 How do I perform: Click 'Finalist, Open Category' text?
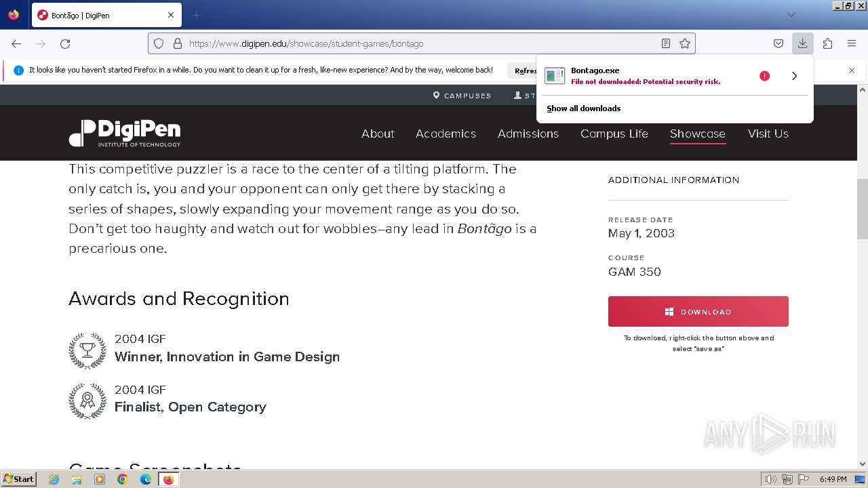[191, 407]
